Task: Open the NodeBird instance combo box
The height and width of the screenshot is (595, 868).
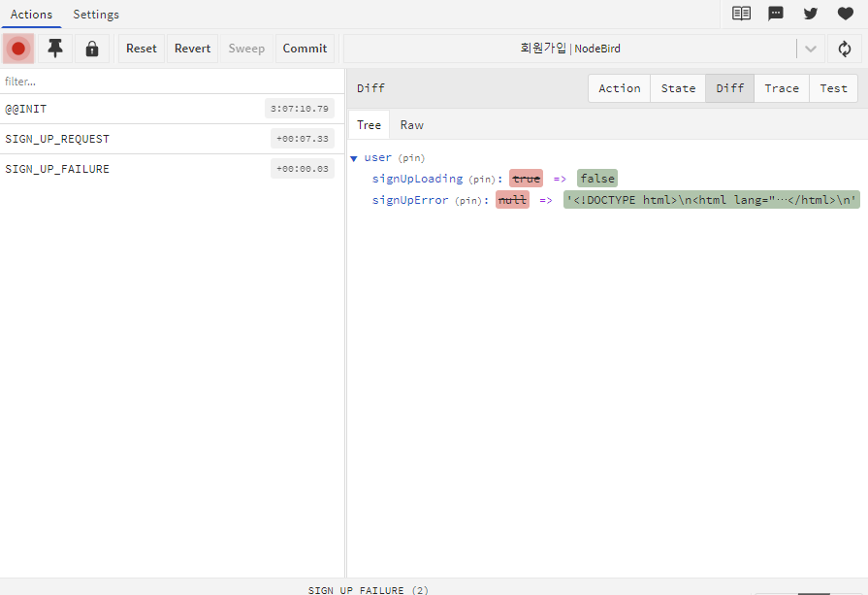Action: tap(570, 49)
